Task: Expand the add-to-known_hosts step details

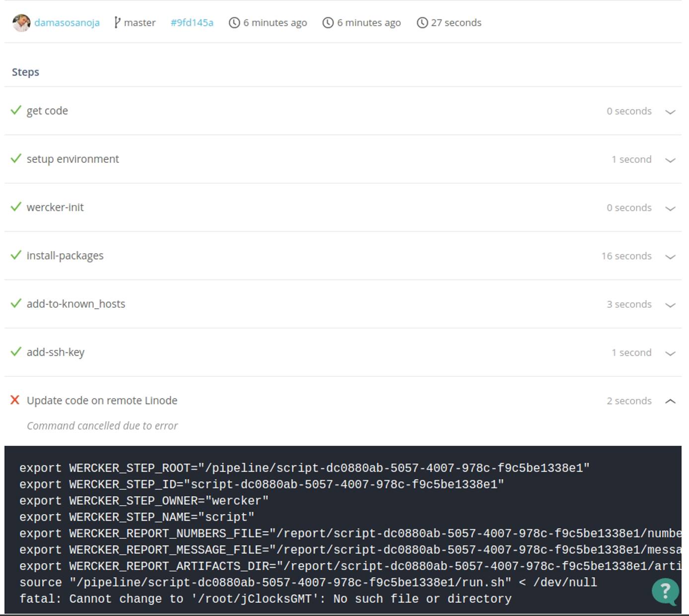Action: 670,304
